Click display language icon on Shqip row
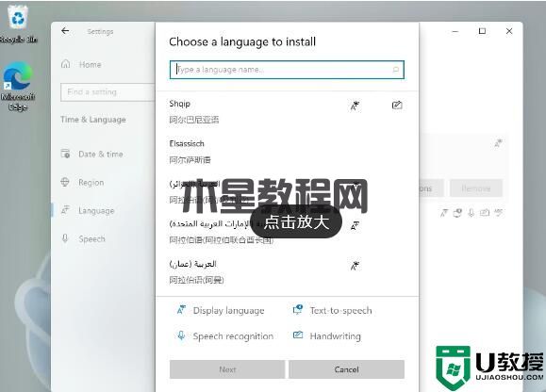The image size is (546, 392). (x=355, y=106)
